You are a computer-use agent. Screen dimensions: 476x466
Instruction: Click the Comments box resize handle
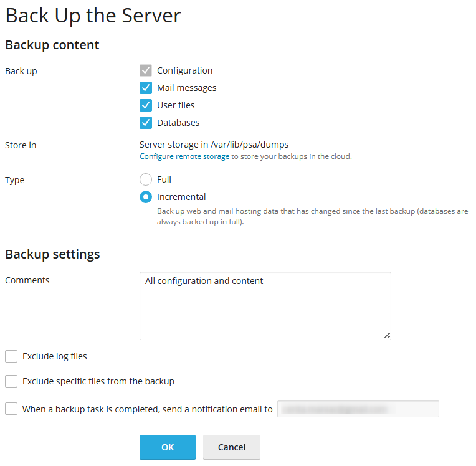(x=387, y=336)
